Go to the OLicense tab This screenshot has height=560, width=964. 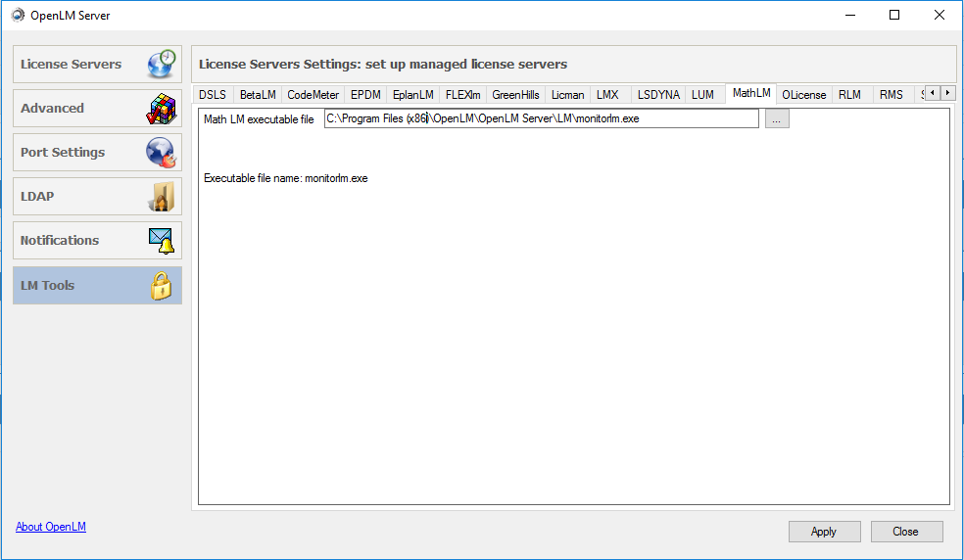tap(803, 95)
